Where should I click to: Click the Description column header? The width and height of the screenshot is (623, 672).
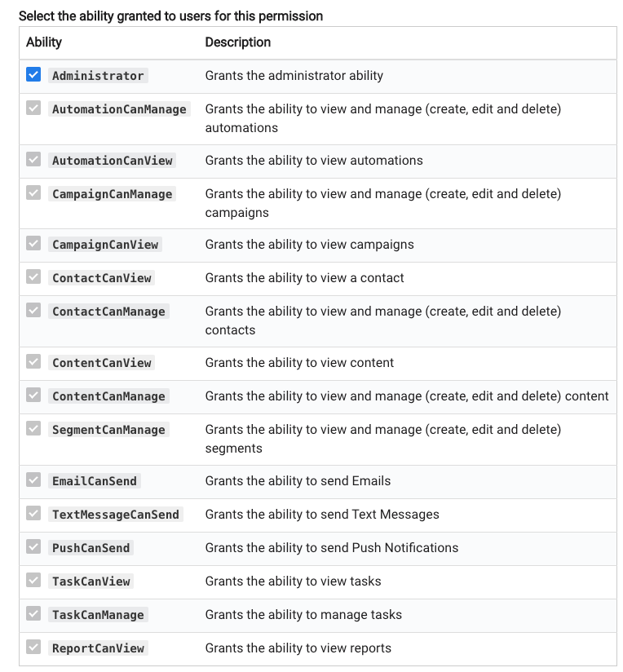238,42
